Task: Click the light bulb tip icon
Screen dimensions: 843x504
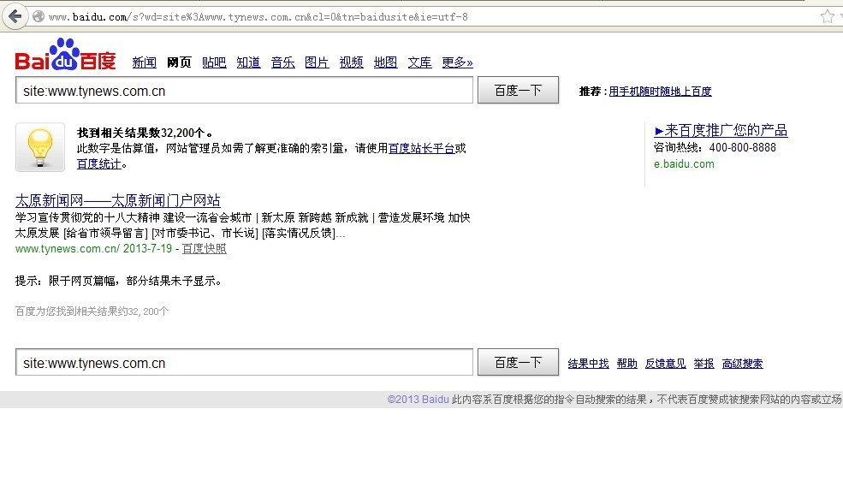Action: pyautogui.click(x=40, y=147)
